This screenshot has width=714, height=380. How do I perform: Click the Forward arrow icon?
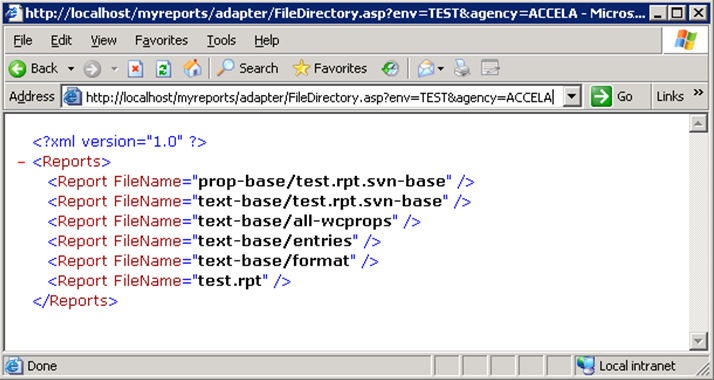click(92, 69)
